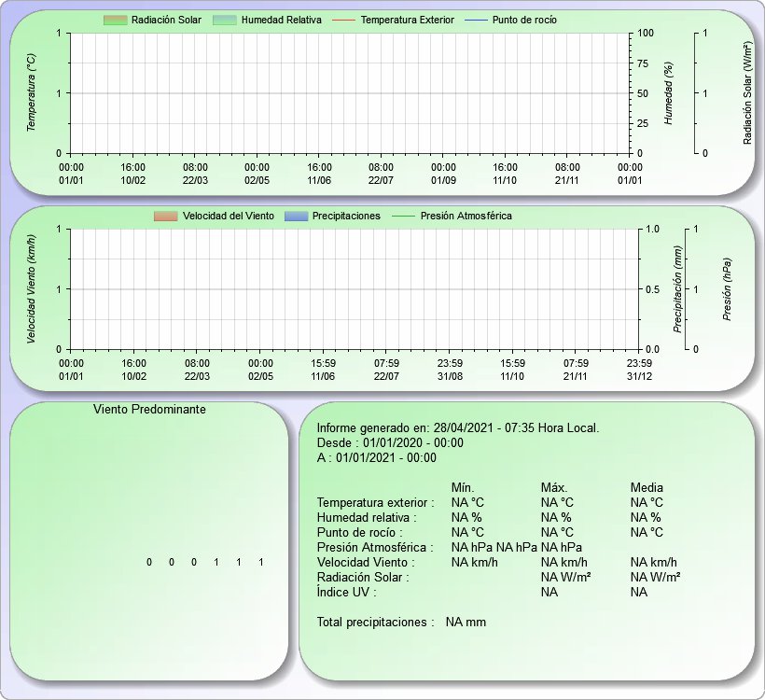Image resolution: width=765 pixels, height=700 pixels.
Task: Click the Informe generado en timestamp line
Action: [x=458, y=428]
